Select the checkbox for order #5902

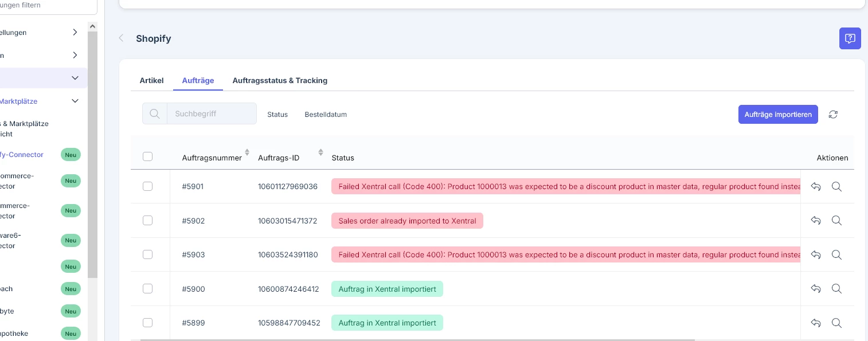(147, 221)
